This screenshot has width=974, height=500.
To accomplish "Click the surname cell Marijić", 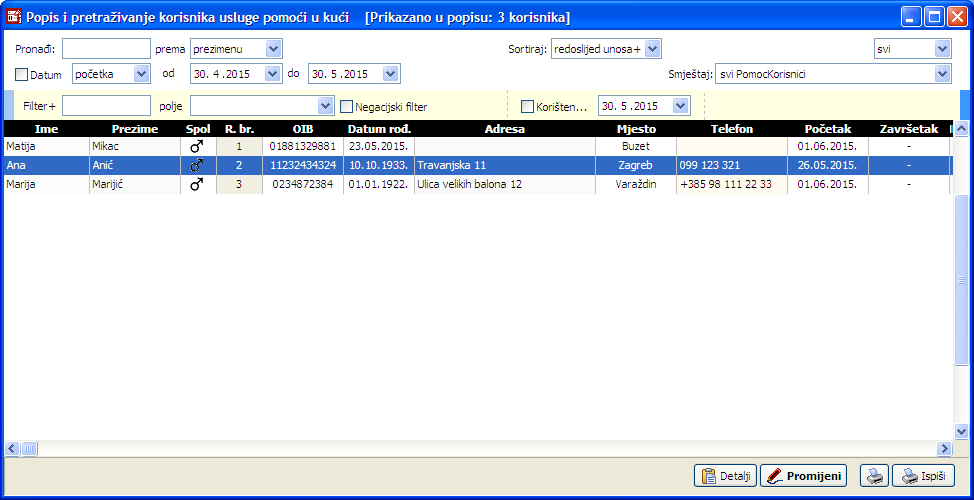I will [135, 184].
